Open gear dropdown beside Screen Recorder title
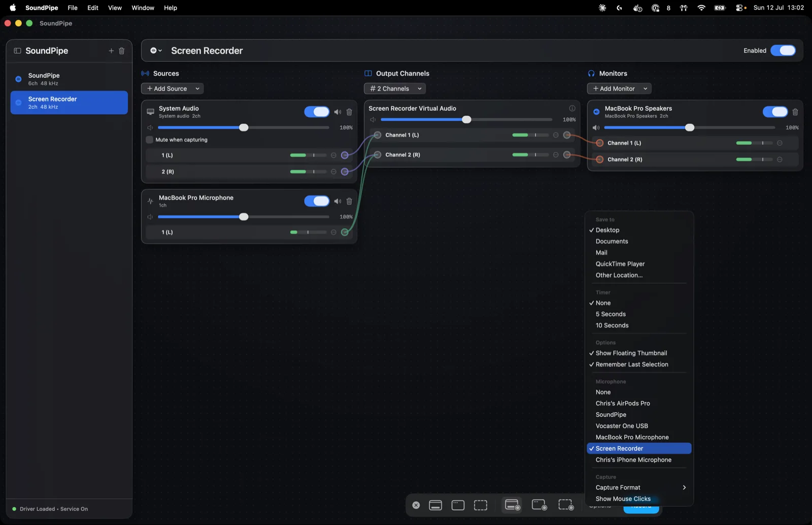This screenshot has width=812, height=525. (x=156, y=50)
